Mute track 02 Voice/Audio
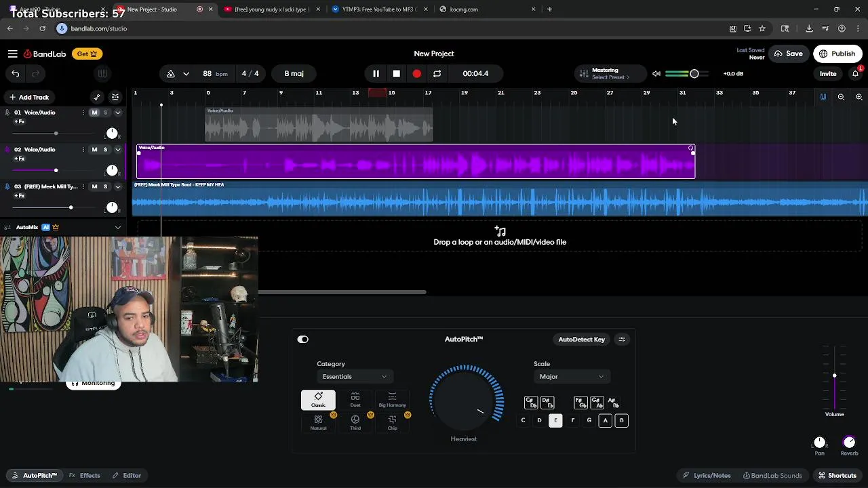Viewport: 868px width, 488px height. (x=94, y=149)
